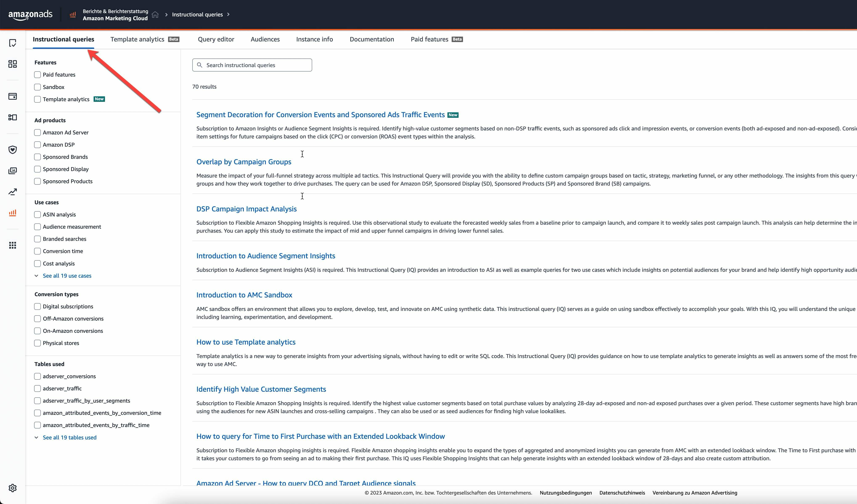Open the home icon in the breadcrumb
Viewport: 857px width, 504px height.
[155, 14]
